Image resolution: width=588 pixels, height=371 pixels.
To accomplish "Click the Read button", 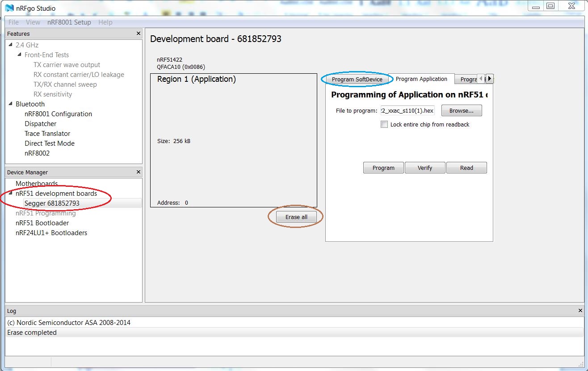I will [x=466, y=168].
